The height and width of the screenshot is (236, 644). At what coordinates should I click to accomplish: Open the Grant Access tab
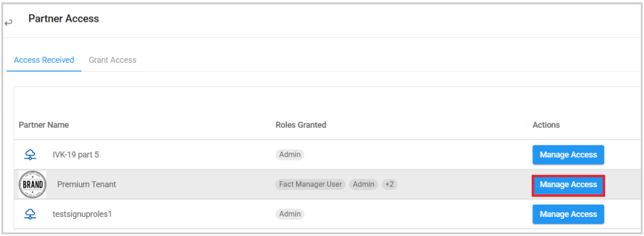click(x=113, y=60)
